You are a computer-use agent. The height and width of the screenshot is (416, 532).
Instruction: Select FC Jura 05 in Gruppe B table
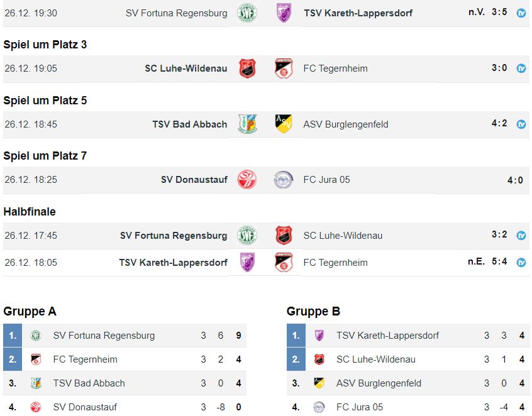coord(360,407)
